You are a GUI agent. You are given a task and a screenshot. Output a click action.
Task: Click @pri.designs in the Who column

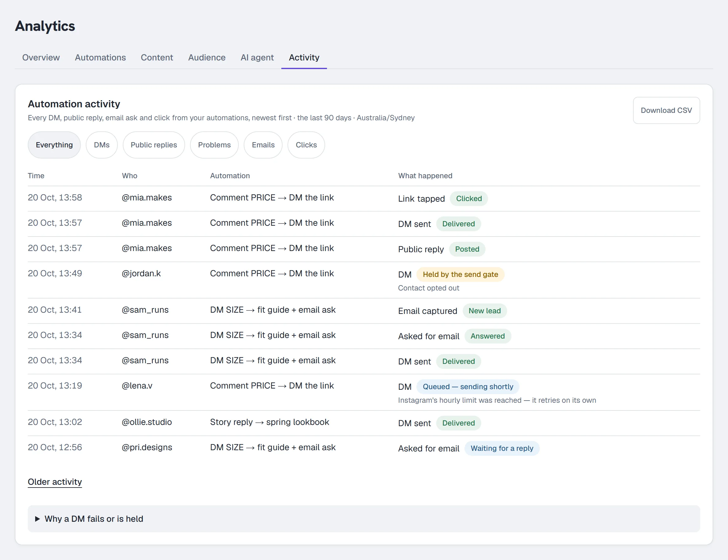[x=147, y=447]
